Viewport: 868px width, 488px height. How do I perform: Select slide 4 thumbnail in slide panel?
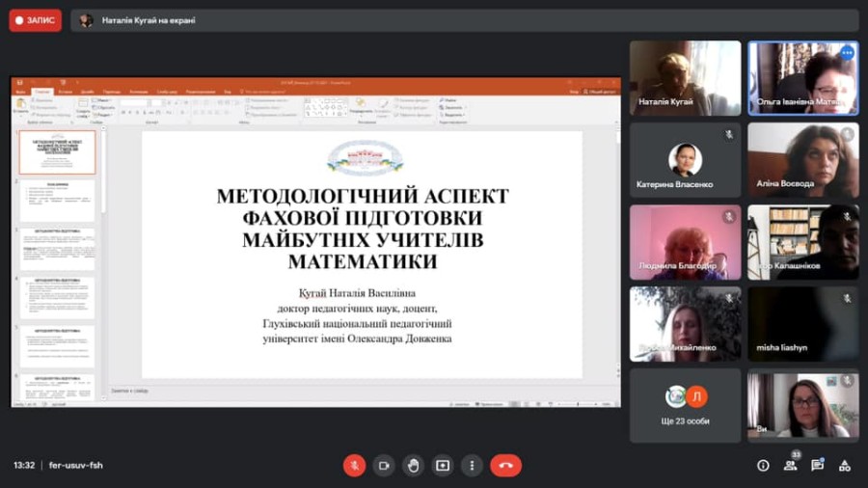57,298
